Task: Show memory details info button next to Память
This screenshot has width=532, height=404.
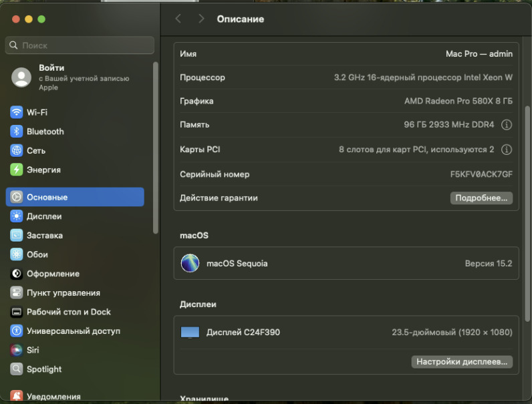Action: tap(506, 125)
